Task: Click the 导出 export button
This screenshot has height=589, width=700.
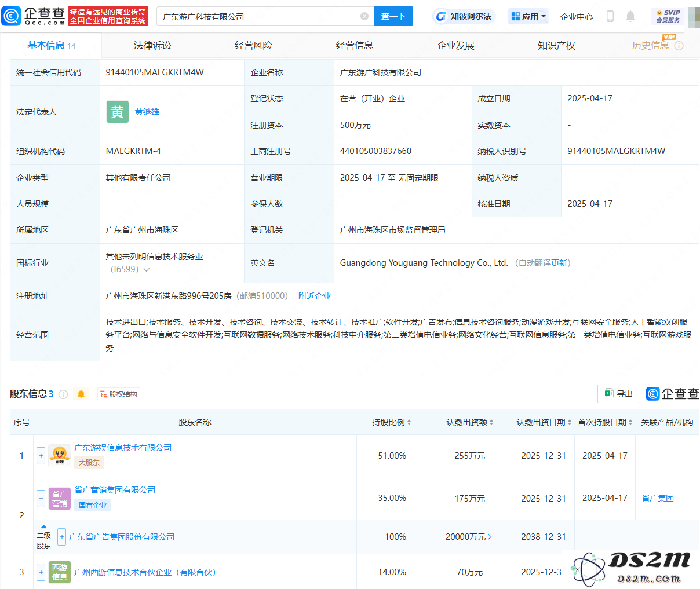Action: [618, 394]
